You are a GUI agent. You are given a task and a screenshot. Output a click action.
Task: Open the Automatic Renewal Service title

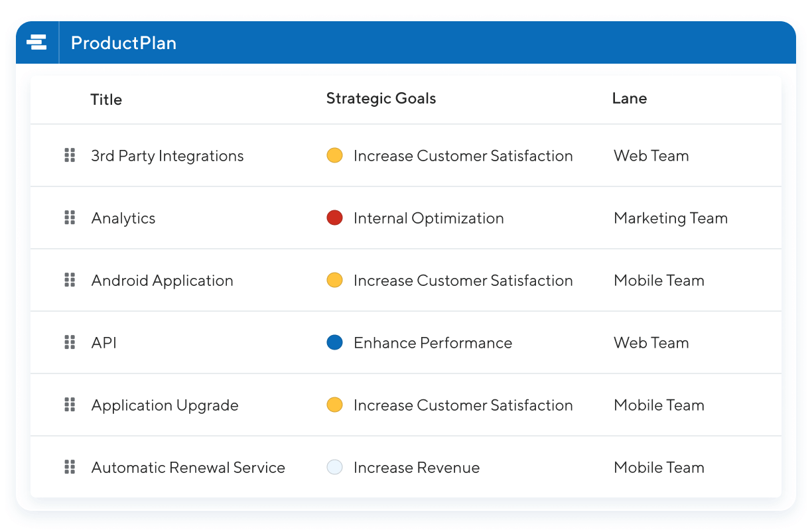point(188,468)
